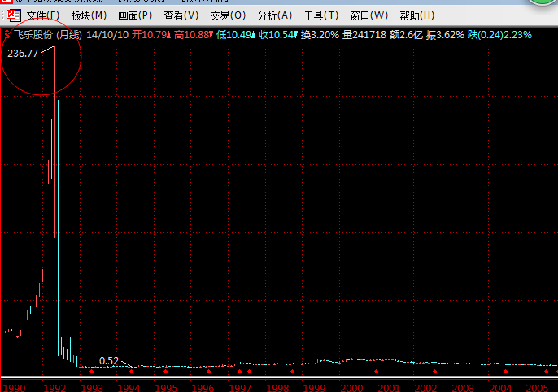Open the 窗口(W) menu

(x=368, y=15)
